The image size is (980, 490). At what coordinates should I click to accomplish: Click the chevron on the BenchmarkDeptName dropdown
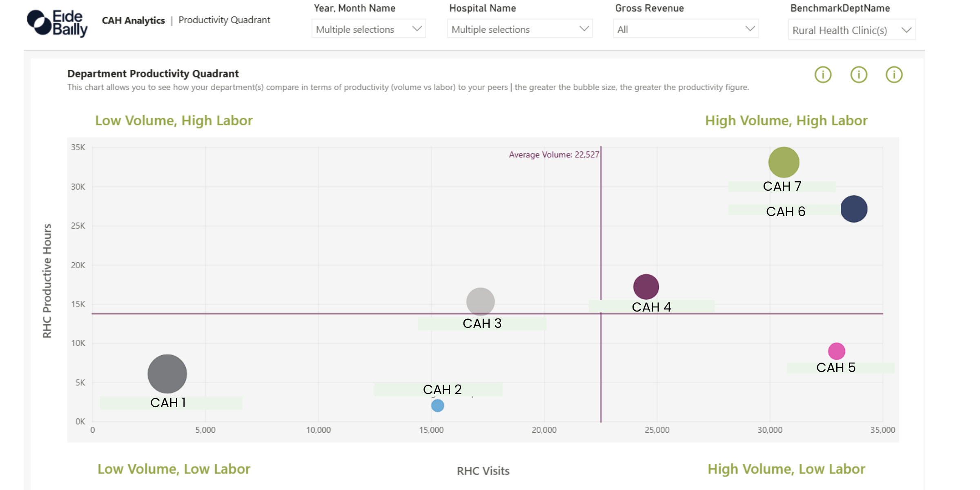click(906, 29)
